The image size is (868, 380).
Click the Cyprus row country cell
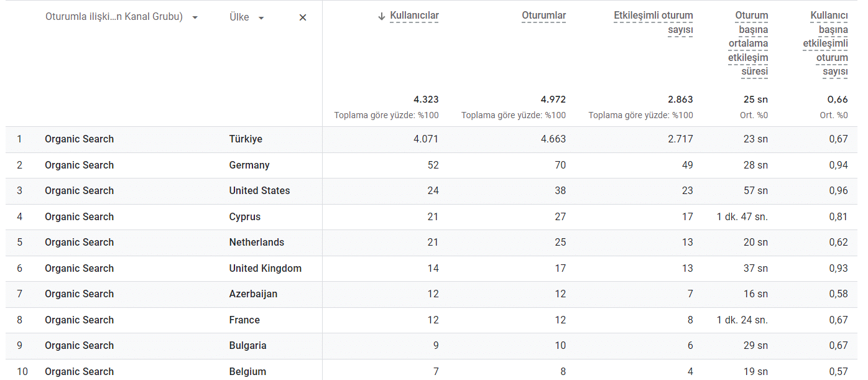pos(245,217)
